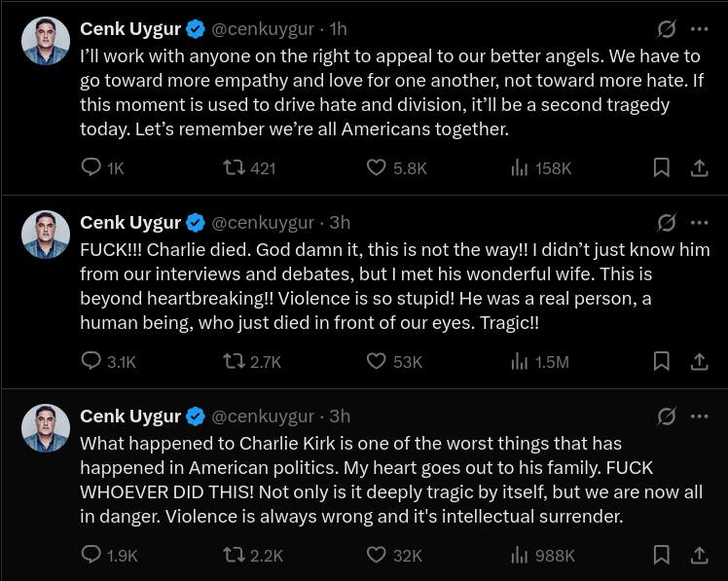Bookmark the 'Charlie died' tweet
This screenshot has width=728, height=581.
coord(661,362)
